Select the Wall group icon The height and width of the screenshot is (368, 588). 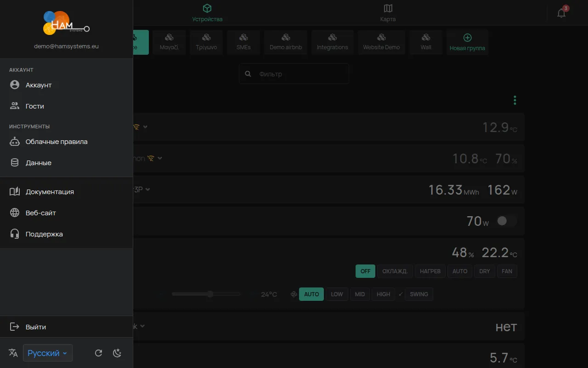(x=426, y=37)
